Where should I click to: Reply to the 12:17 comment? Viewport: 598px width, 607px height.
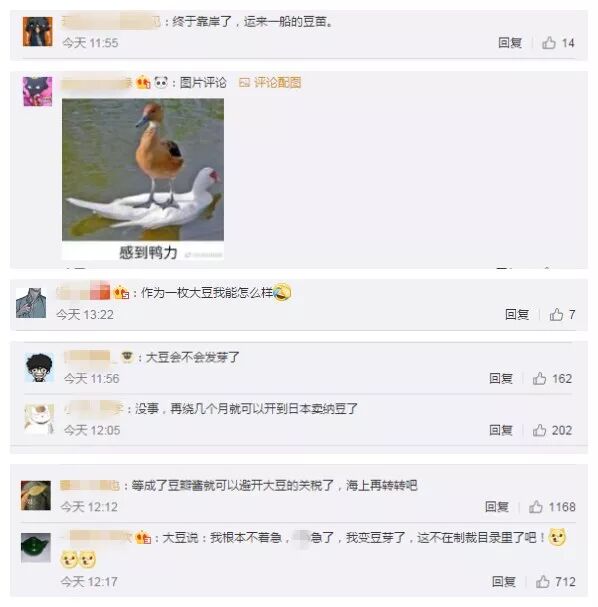tap(504, 581)
